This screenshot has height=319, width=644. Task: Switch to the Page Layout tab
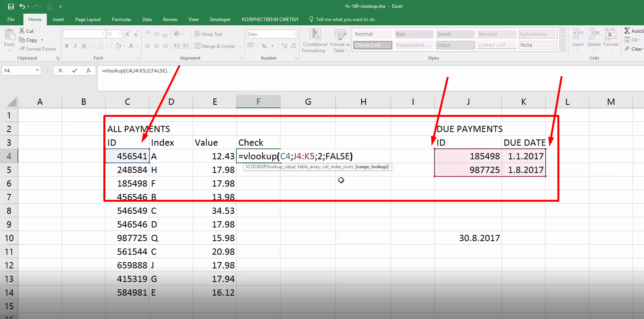(x=88, y=19)
